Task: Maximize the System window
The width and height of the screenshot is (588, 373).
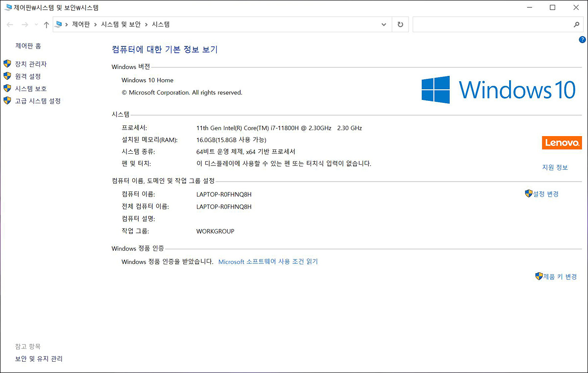Action: coord(553,7)
